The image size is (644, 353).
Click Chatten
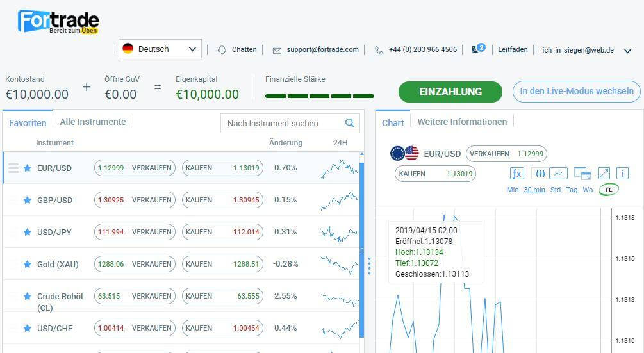coord(244,50)
